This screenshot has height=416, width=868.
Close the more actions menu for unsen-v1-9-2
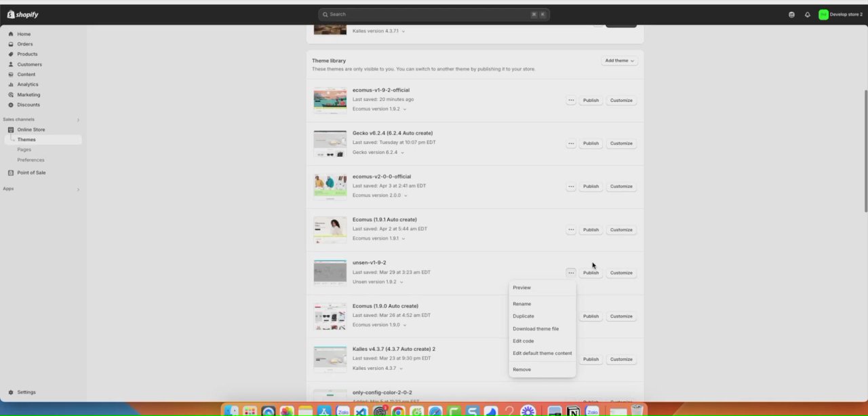pyautogui.click(x=571, y=273)
